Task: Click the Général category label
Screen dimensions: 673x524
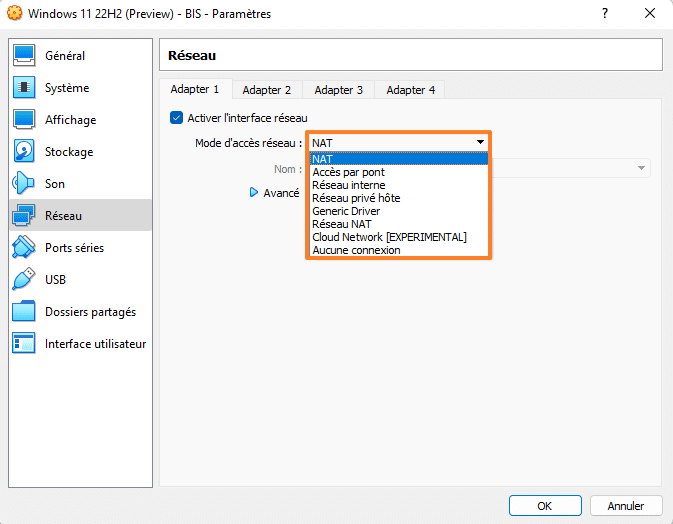Action: point(65,56)
